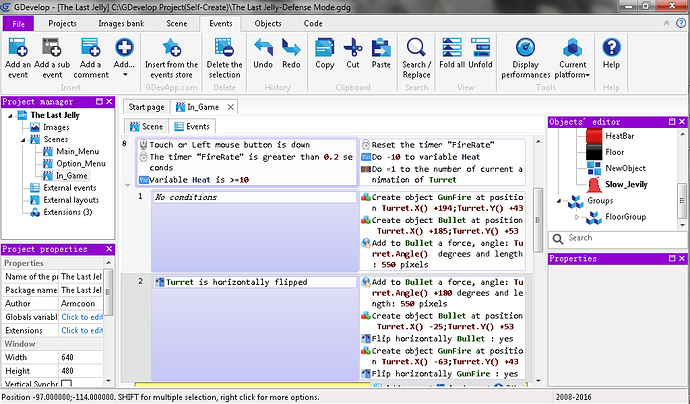Viewport: 690px width, 404px height.
Task: Undo the last action
Action: pyautogui.click(x=263, y=47)
